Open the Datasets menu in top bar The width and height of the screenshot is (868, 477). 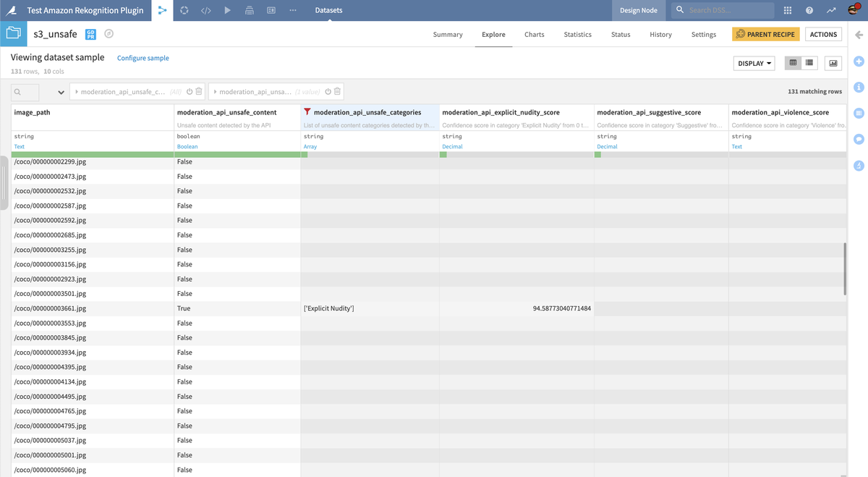[329, 10]
